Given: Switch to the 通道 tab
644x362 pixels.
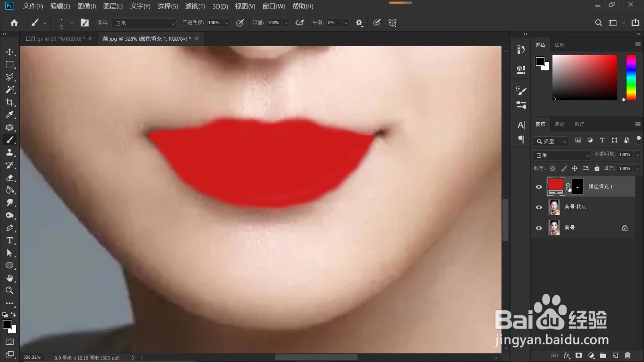Looking at the screenshot, I should click(x=559, y=124).
